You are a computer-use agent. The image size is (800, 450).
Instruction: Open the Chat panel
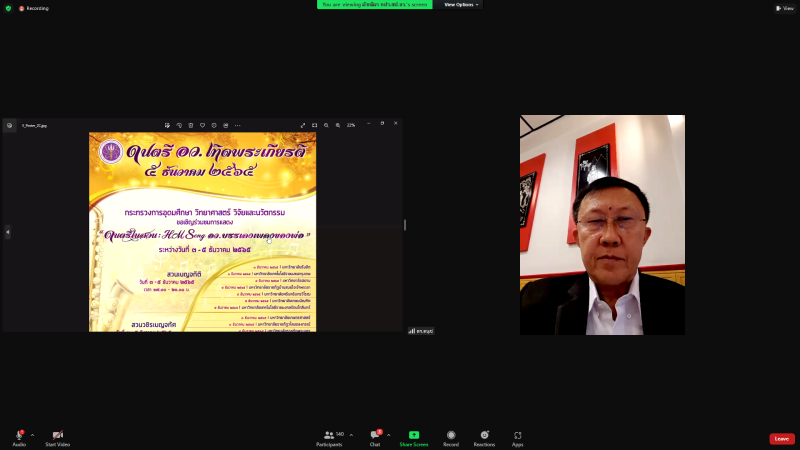[375, 436]
